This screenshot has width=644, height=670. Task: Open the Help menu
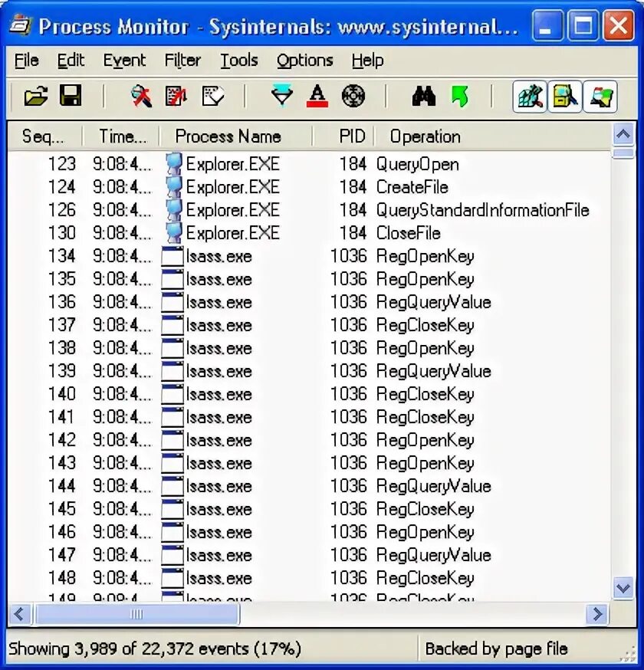(367, 61)
